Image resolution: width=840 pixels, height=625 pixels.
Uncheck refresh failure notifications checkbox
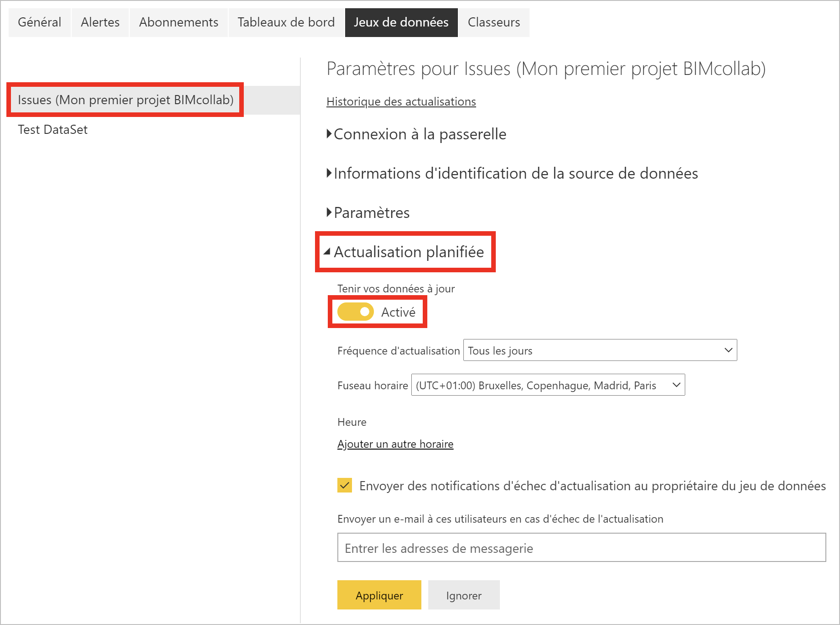coord(345,485)
